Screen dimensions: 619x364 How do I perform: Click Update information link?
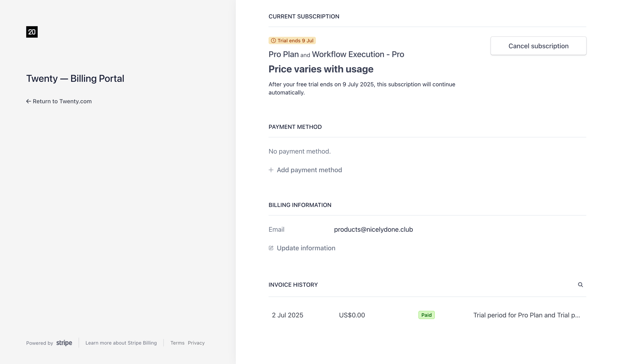click(302, 248)
